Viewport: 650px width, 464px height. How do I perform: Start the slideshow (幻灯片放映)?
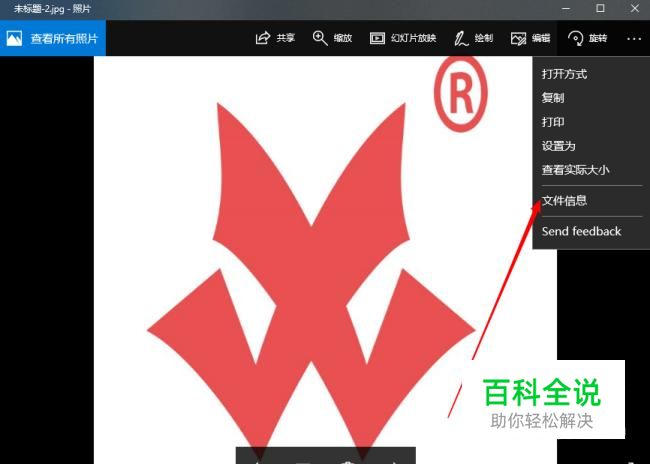point(403,38)
